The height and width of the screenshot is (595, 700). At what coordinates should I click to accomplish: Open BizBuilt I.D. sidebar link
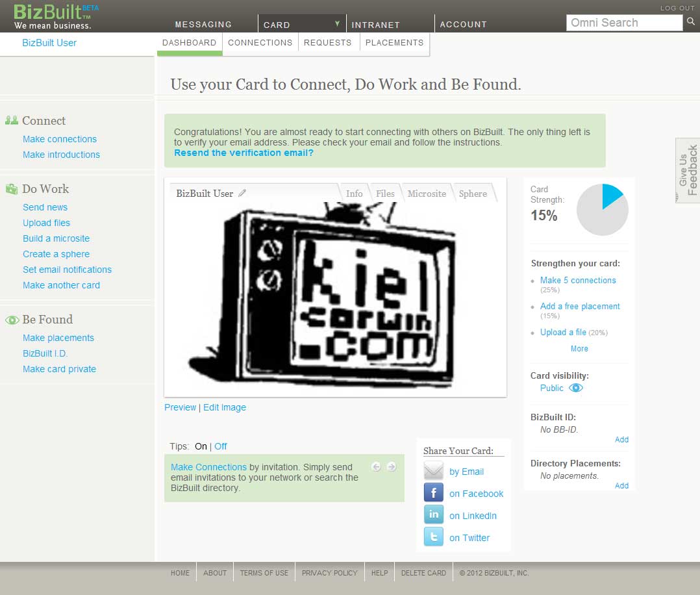coord(45,353)
